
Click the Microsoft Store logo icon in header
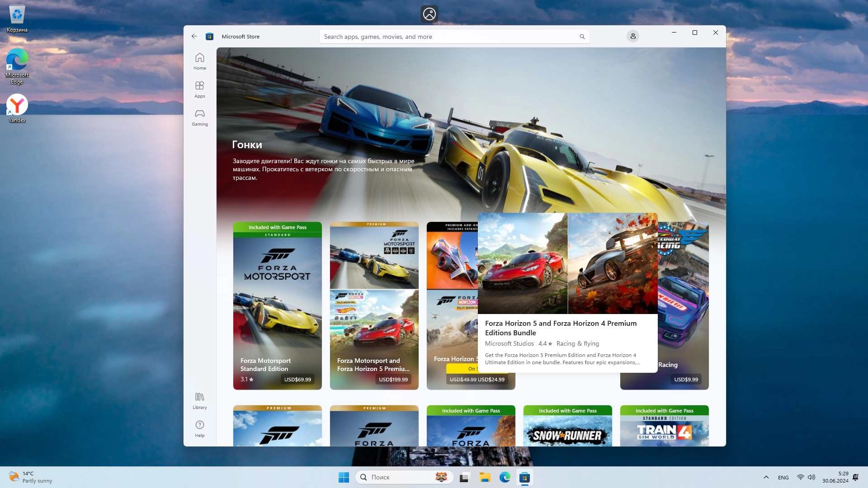pos(209,37)
